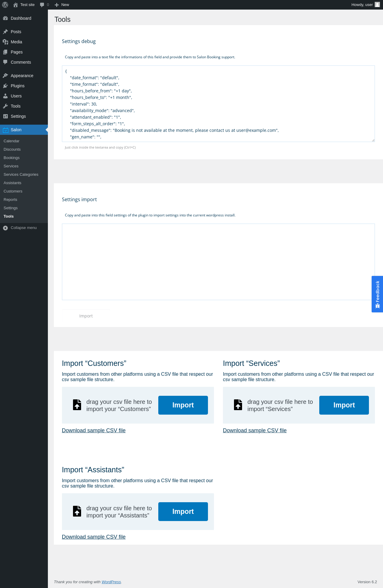The image size is (383, 588).
Task: Click the plus icon next to New
Action: click(57, 5)
